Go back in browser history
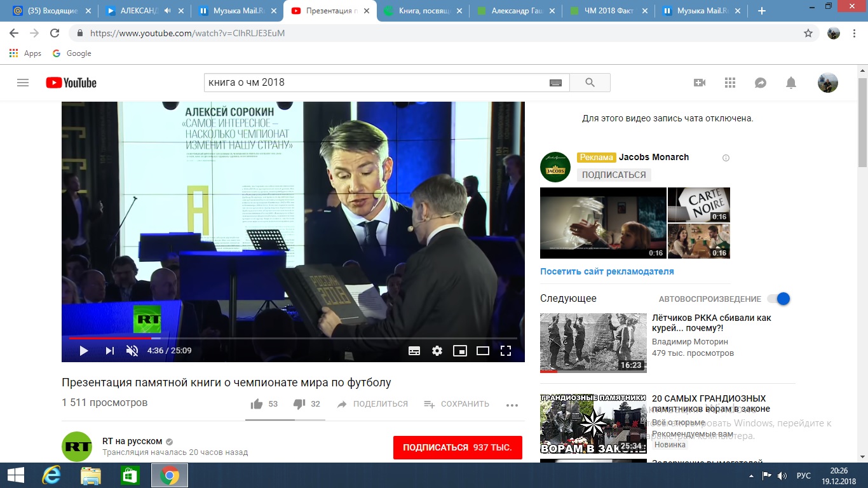 (14, 33)
